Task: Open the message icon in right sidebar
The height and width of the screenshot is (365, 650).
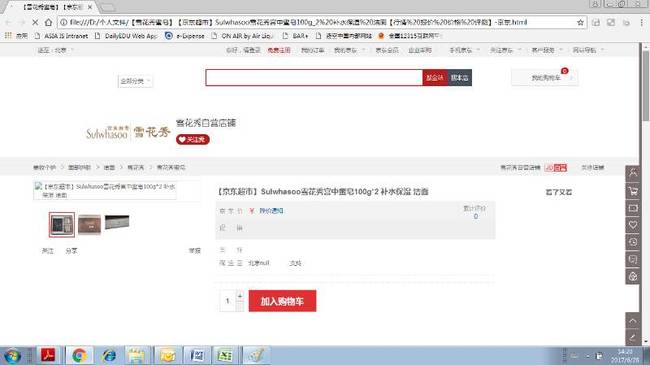Action: coord(633,260)
